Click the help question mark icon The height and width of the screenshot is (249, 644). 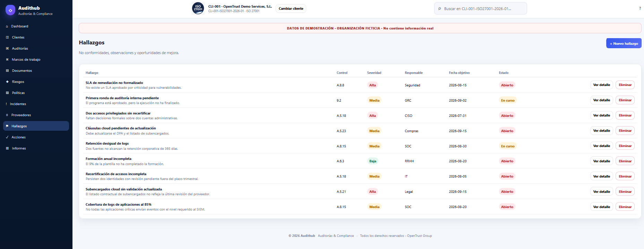[640, 8]
